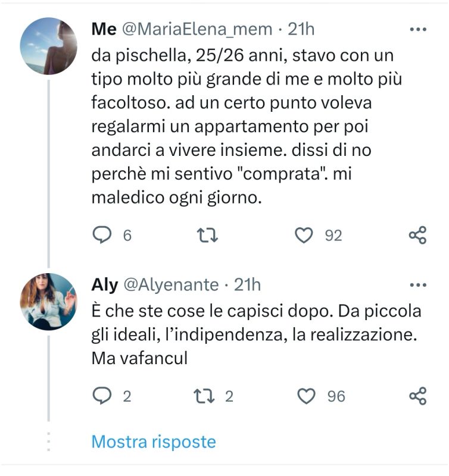Retweet MariaElena_mem's tweet

(207, 236)
